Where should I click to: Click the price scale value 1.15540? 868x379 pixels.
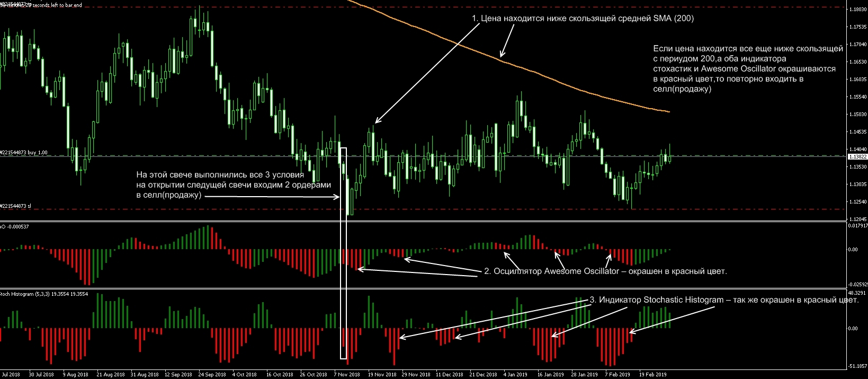[x=857, y=97]
